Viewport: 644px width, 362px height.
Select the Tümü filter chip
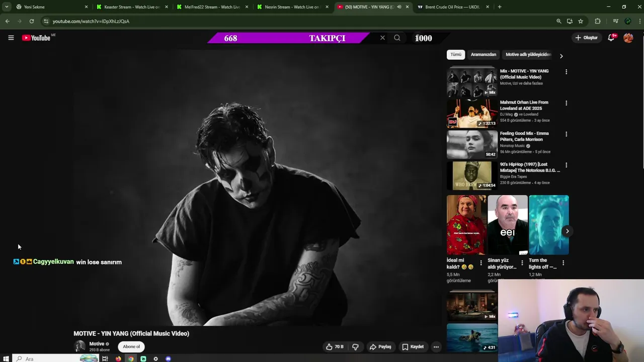(455, 54)
